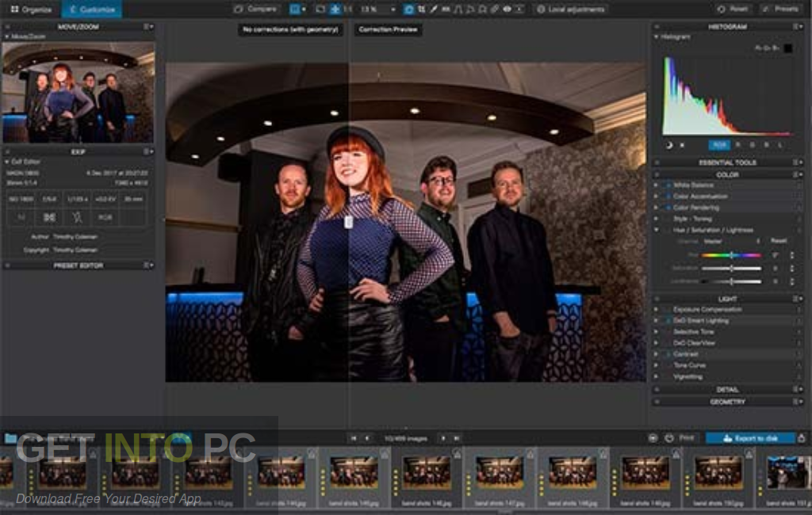Go to the next image
This screenshot has width=812, height=515.
(x=443, y=438)
